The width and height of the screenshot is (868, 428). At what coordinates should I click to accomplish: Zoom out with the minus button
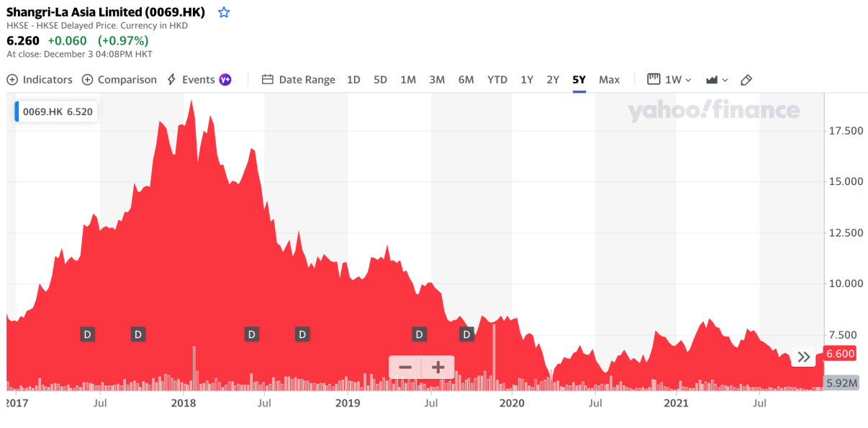tap(405, 368)
